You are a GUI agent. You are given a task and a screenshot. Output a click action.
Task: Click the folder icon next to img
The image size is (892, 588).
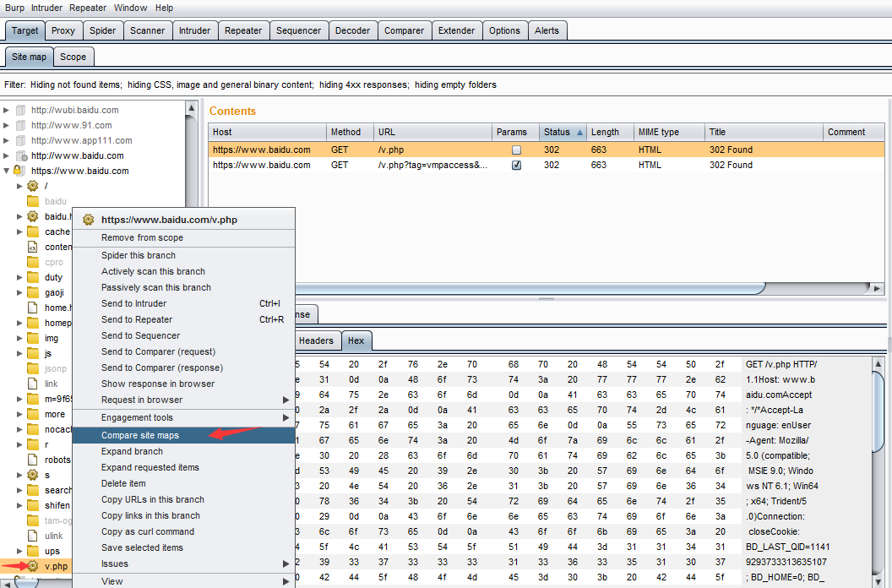tap(33, 338)
